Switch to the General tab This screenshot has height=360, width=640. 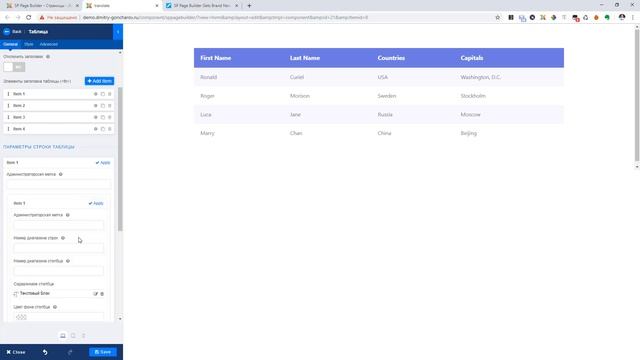tap(10, 44)
